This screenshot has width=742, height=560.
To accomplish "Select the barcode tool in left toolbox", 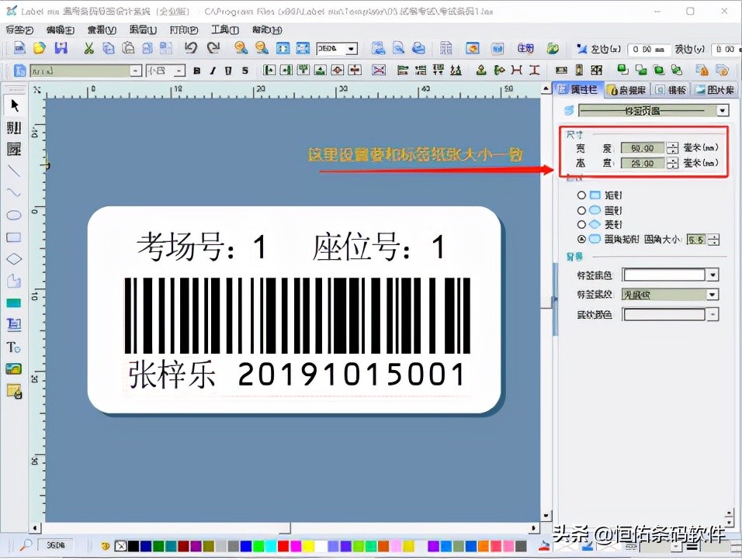I will click(x=14, y=127).
